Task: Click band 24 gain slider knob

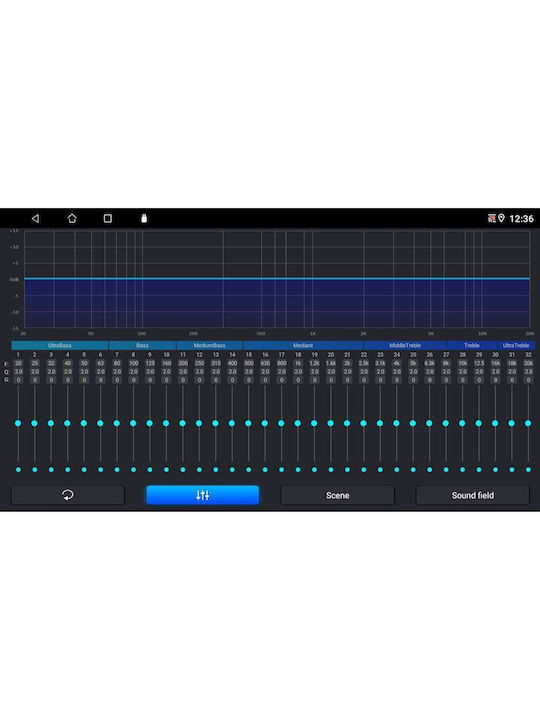Action: tap(396, 423)
